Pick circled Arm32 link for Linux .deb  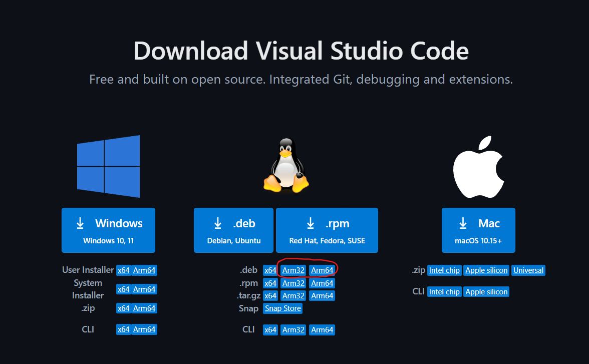pos(293,270)
